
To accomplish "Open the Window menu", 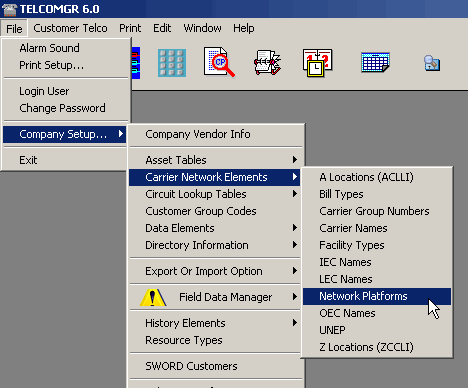I will 202,28.
